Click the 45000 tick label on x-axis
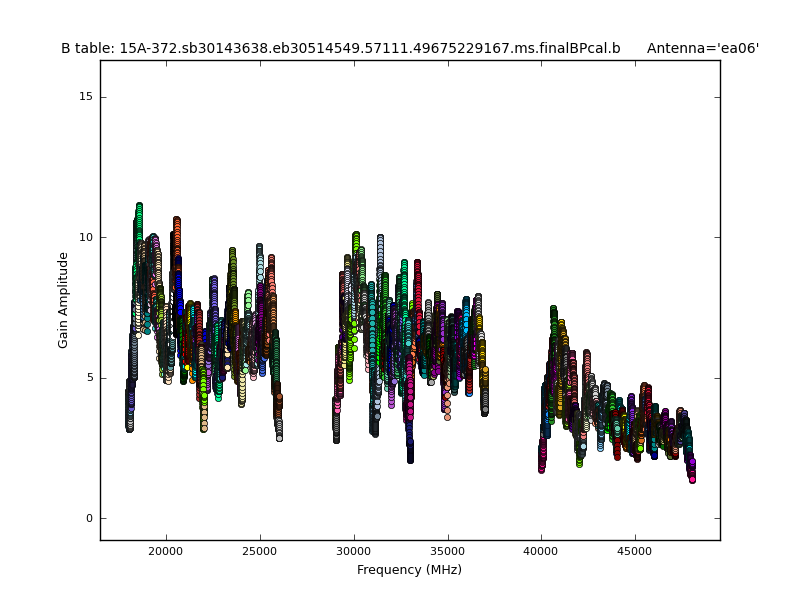 coord(635,550)
